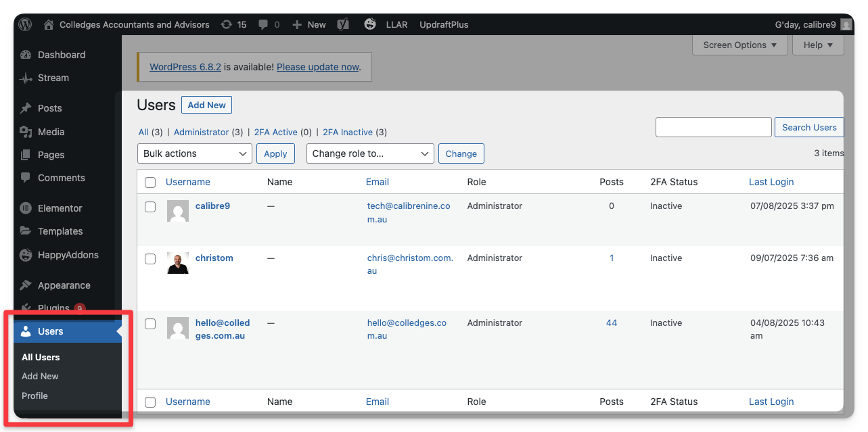The image size is (868, 432).
Task: Open the updates icon showing 15
Action: point(227,24)
